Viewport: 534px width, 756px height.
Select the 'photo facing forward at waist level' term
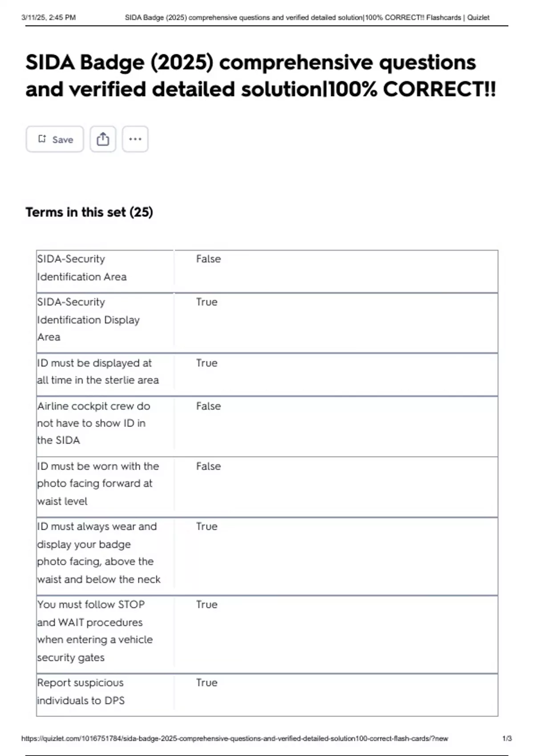pos(98,483)
